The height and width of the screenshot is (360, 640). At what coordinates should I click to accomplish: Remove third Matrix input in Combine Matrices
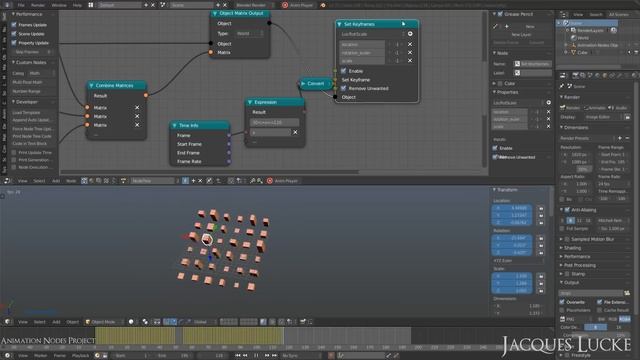137,125
